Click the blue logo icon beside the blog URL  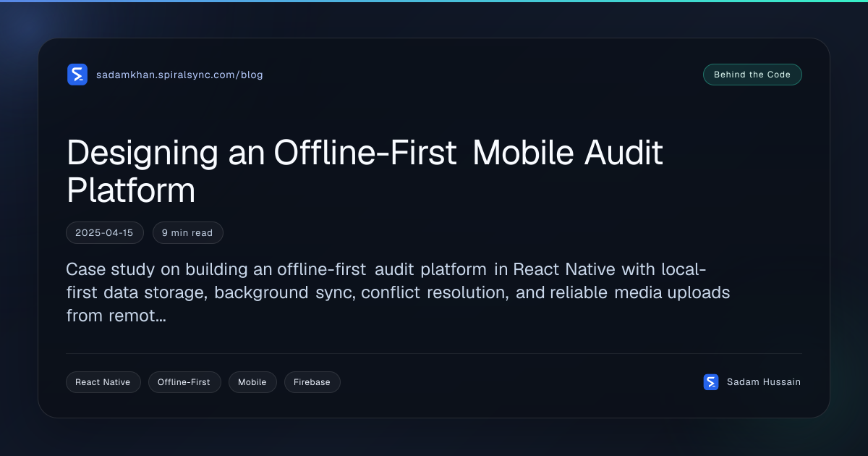click(77, 75)
